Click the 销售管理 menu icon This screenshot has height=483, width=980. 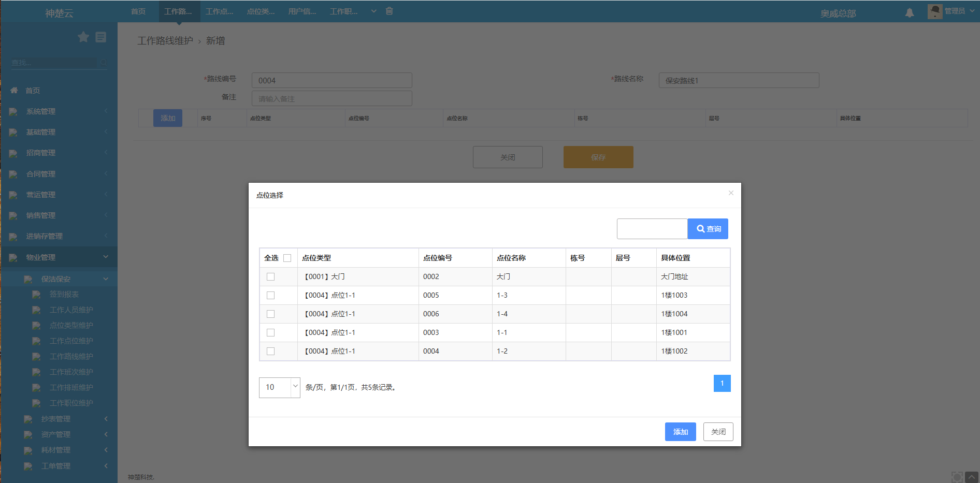[x=13, y=215]
